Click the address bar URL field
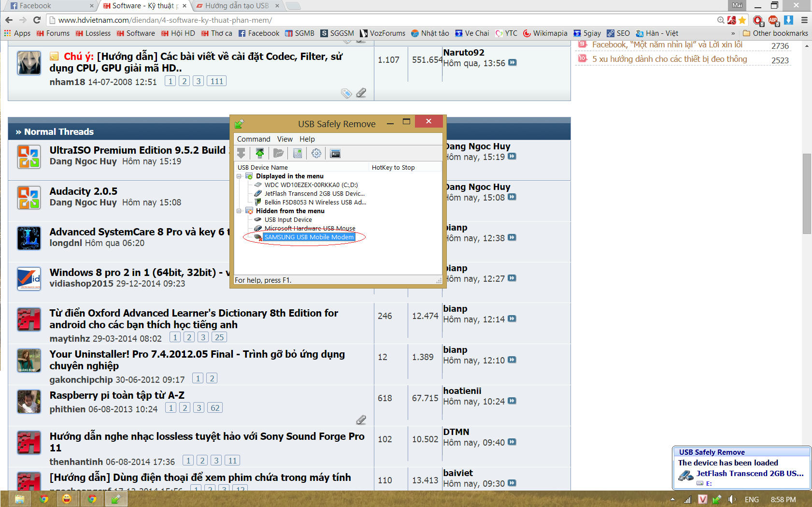Screen dimensions: 812x507 tap(382, 20)
